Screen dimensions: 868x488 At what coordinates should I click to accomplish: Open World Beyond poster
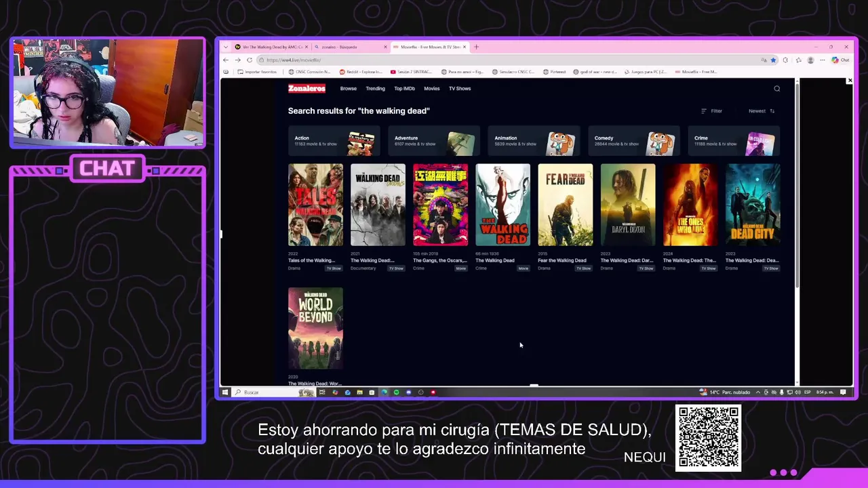click(x=315, y=329)
